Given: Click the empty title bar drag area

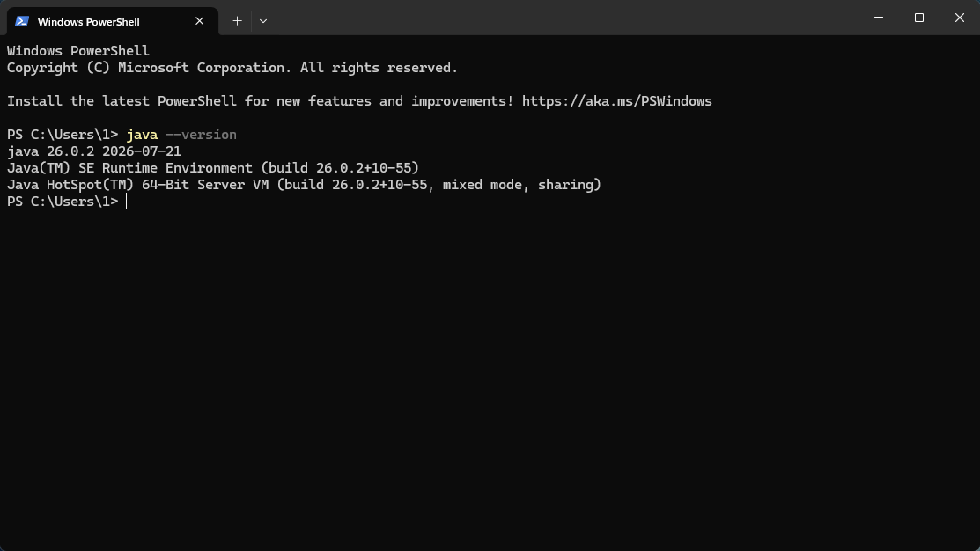Looking at the screenshot, I should coord(563,18).
